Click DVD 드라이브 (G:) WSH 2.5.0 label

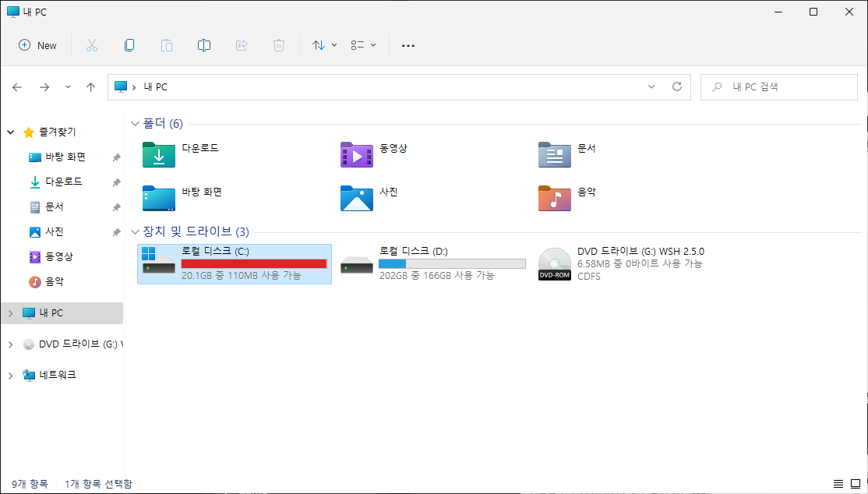(640, 252)
